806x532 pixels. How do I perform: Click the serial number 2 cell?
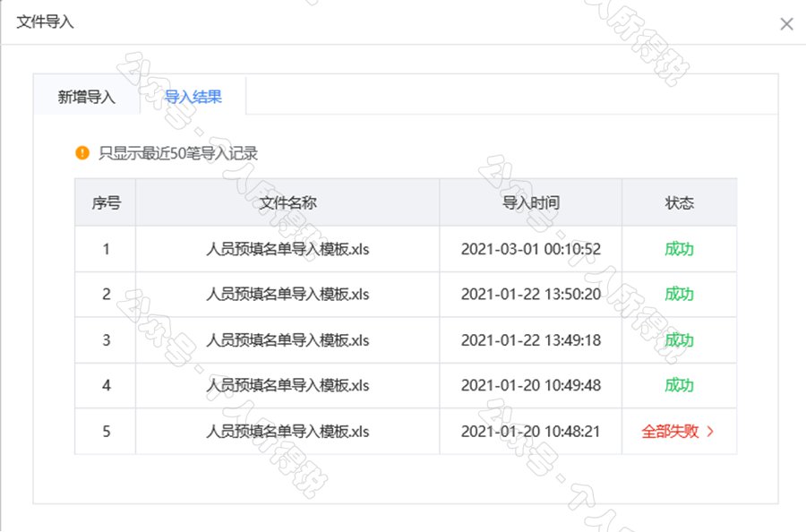point(106,295)
